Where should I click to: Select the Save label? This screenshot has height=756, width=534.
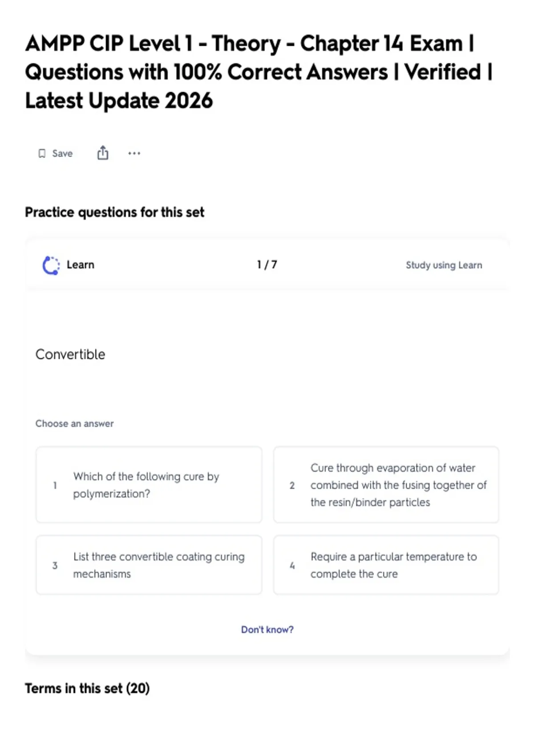point(62,153)
